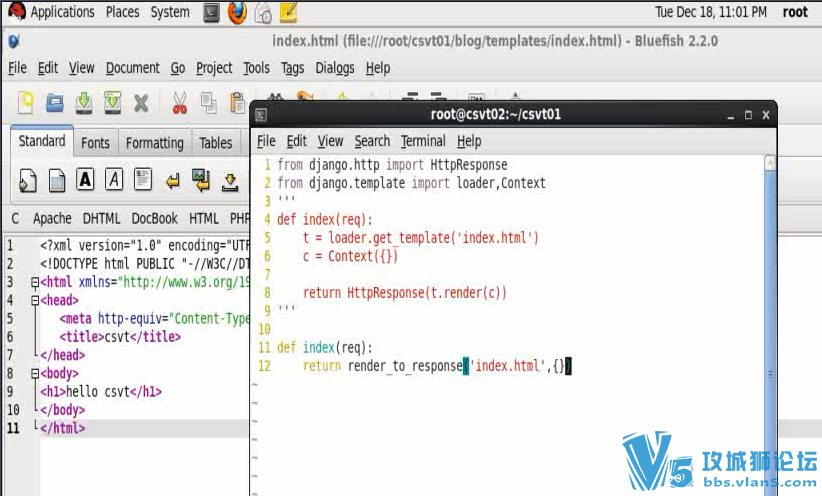Screen dimensions: 822x496
Task: Click the 'hello csvt' heading line in editor
Action: pos(101,392)
